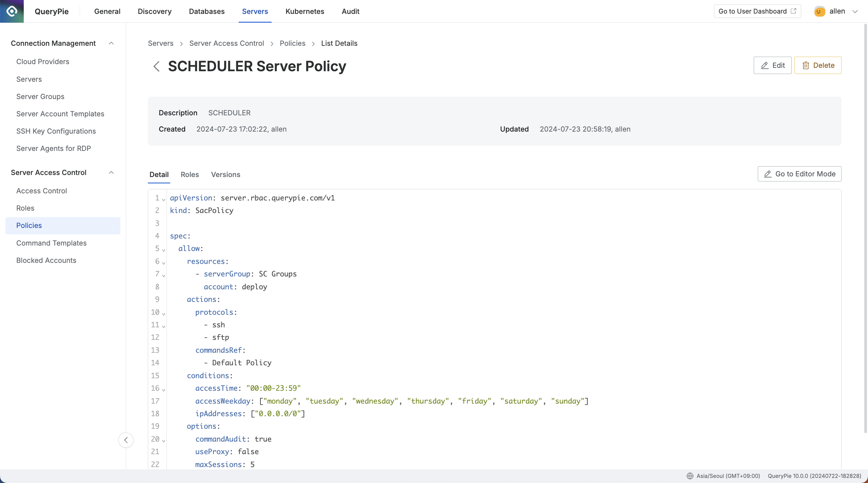The image size is (868, 483).
Task: Open Blocked Accounts in sidebar
Action: 46,260
